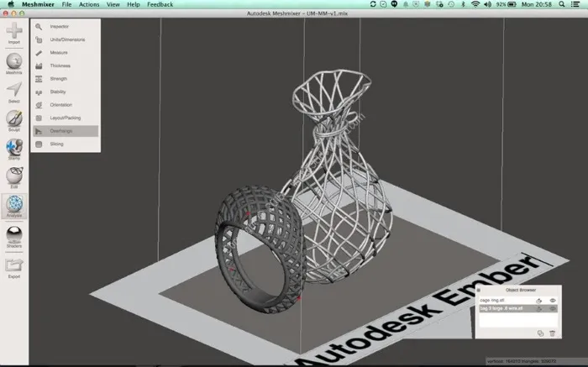Duplicate the selected object in Object Browser
This screenshot has height=367, width=588.
pos(540,333)
